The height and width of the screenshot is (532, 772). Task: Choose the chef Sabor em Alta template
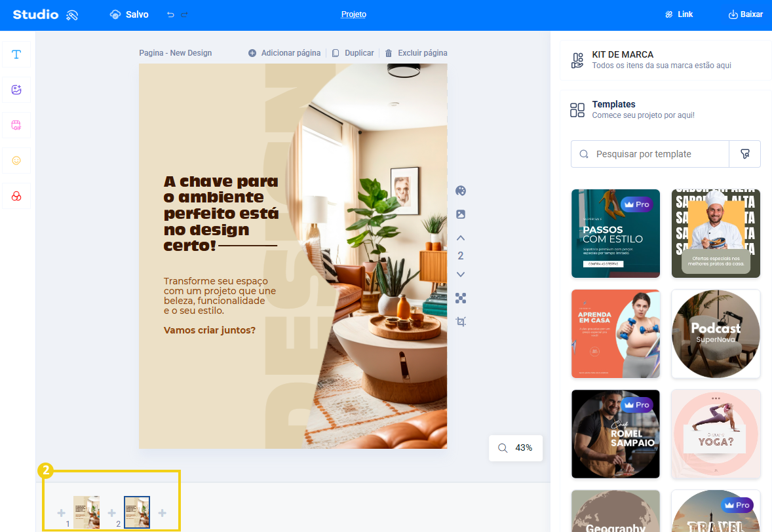(x=716, y=234)
